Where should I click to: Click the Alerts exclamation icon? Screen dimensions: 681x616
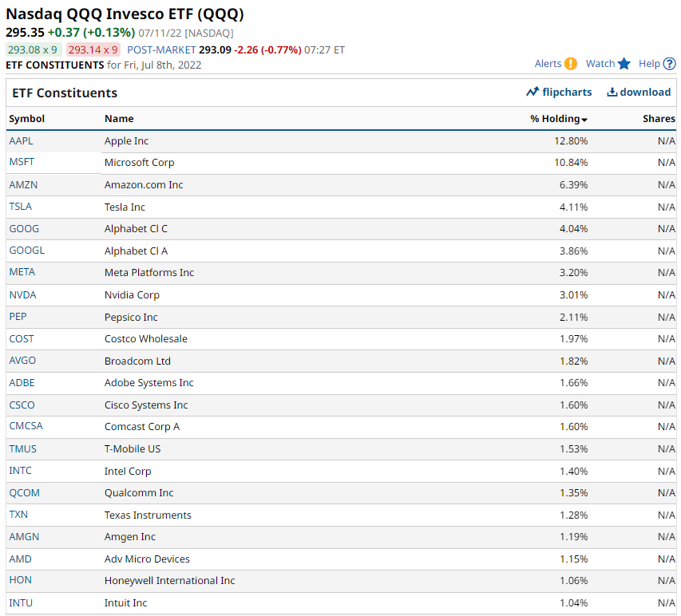click(570, 64)
